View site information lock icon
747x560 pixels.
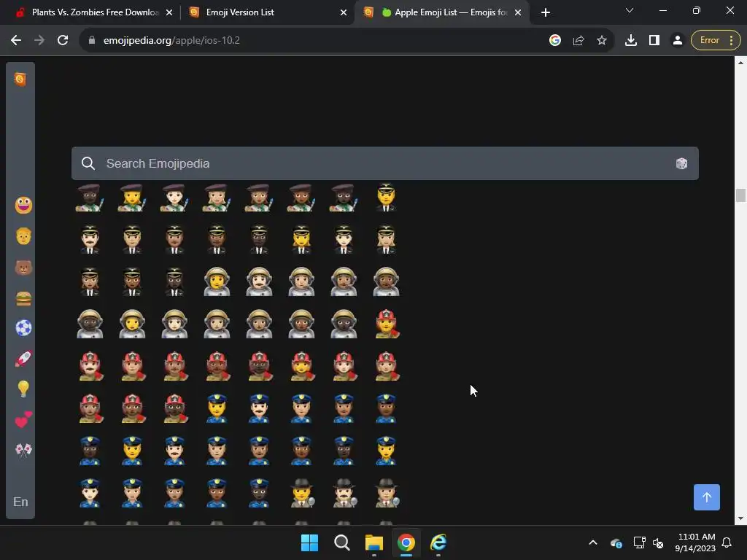tap(92, 41)
